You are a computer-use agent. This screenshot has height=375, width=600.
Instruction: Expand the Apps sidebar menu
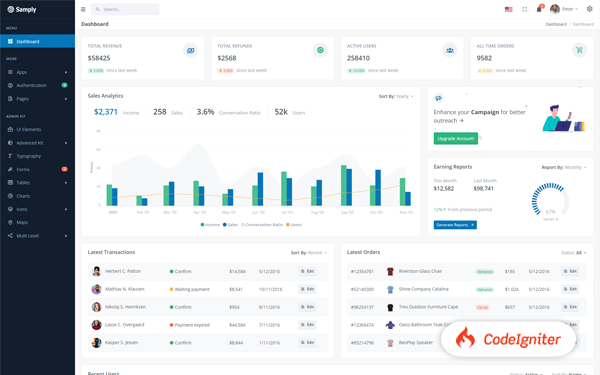pyautogui.click(x=38, y=72)
